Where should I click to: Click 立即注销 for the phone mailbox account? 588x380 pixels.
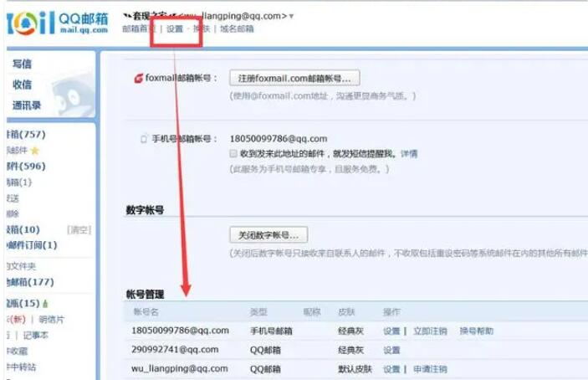tap(430, 331)
